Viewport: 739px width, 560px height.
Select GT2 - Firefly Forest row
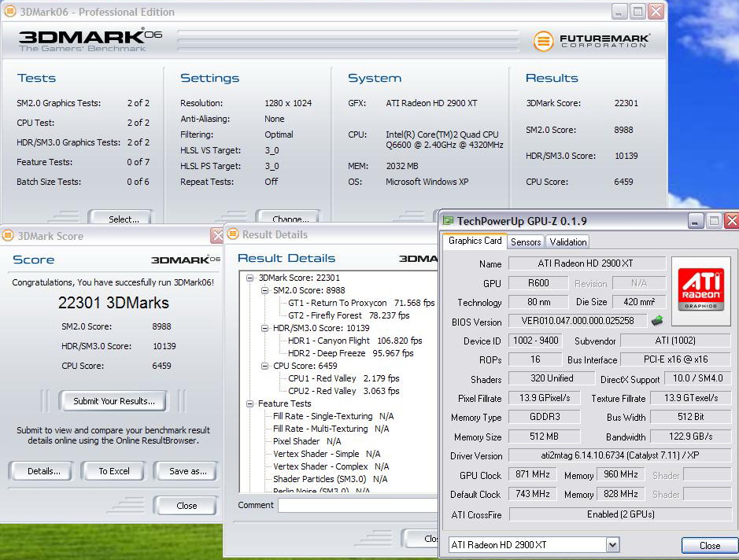coord(349,315)
